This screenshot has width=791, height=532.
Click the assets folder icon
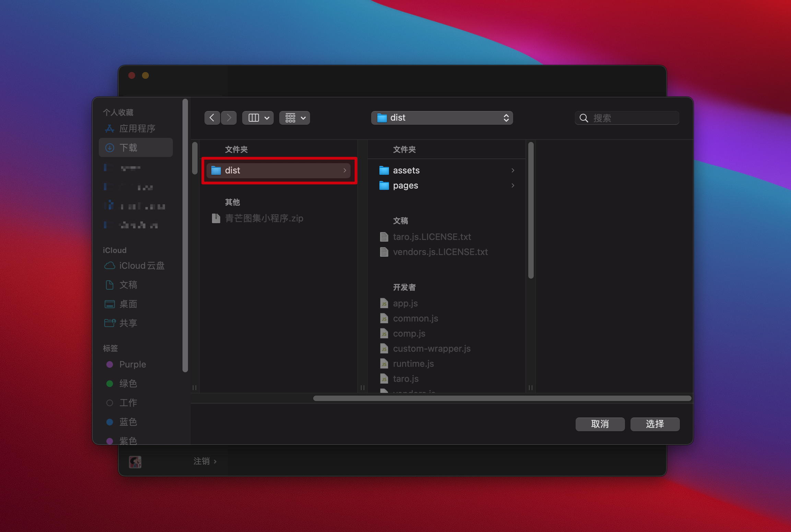[x=384, y=170]
